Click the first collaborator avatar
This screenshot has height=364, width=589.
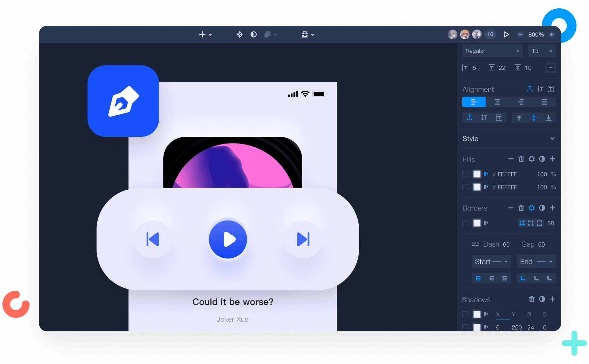coord(453,34)
